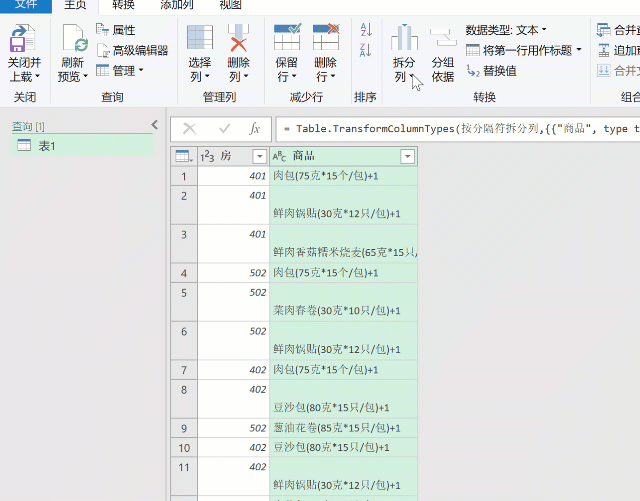The image size is (640, 501).
Task: Switch to the 转换 (Transform) tab
Action: coord(124,5)
